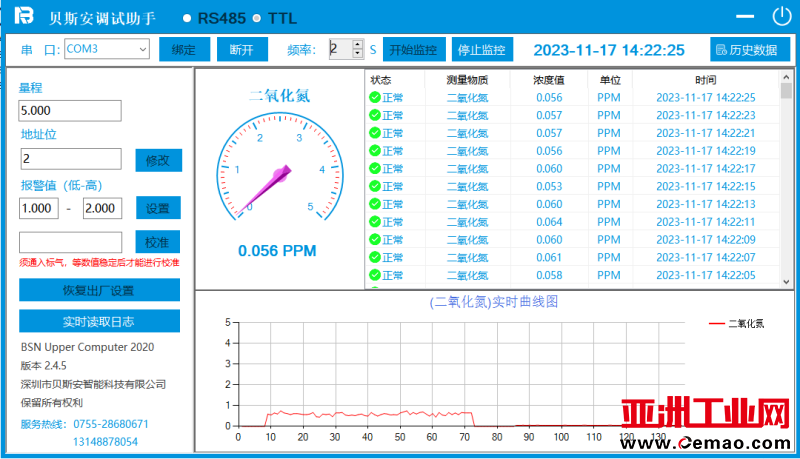Click green status icon for 14:22:25 row

(x=375, y=97)
